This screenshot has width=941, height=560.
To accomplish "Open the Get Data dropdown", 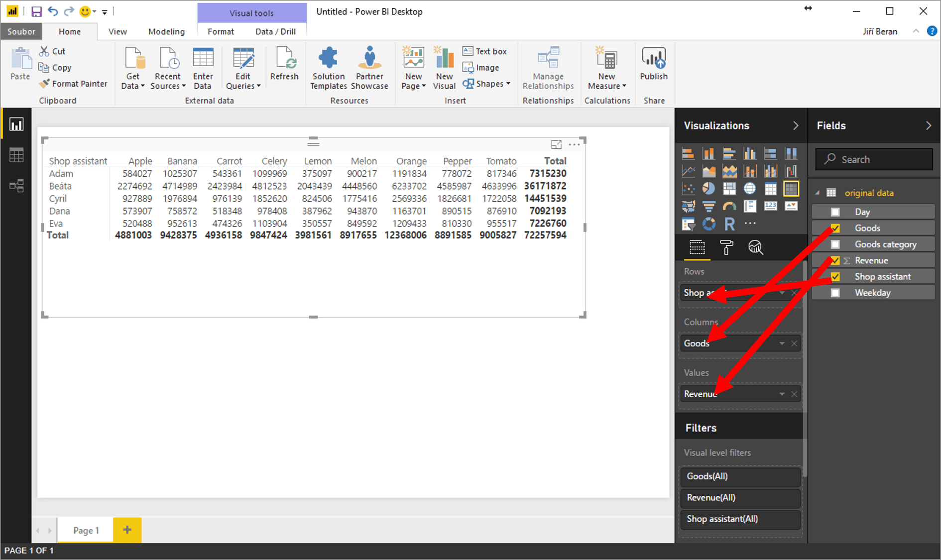I will 133,69.
